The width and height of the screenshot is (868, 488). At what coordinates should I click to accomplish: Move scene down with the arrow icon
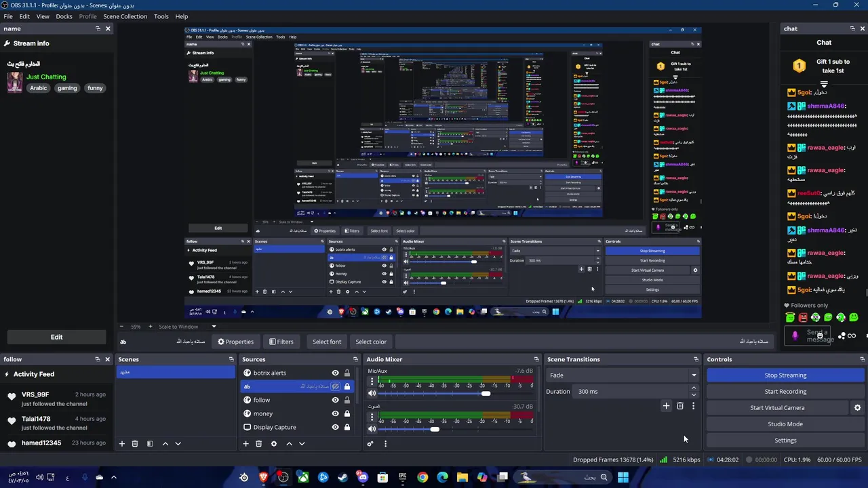point(178,444)
